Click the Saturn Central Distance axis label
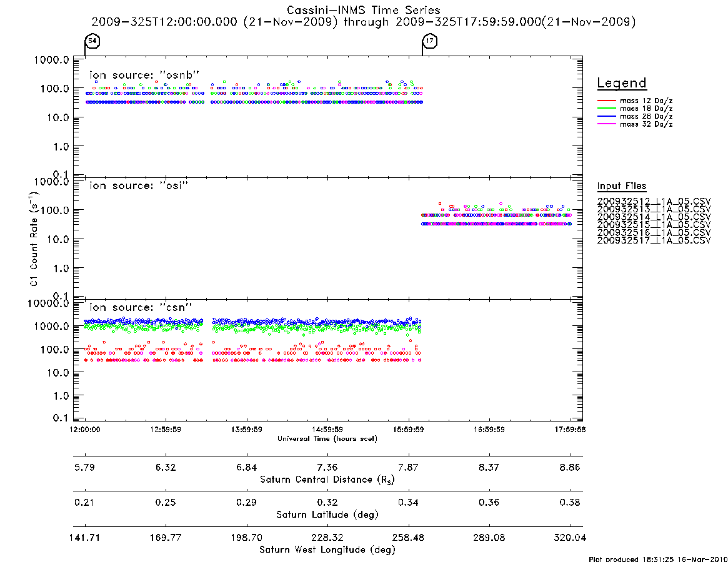Image resolution: width=728 pixels, height=562 pixels. [327, 480]
